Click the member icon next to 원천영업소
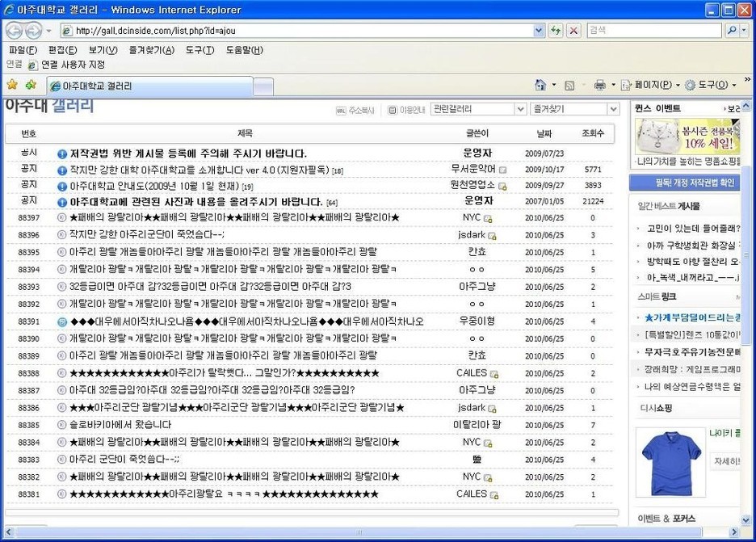This screenshot has height=542, width=756. tap(502, 186)
